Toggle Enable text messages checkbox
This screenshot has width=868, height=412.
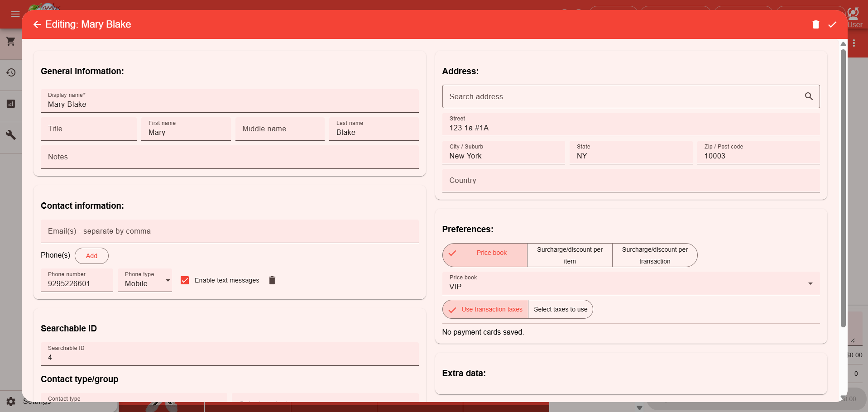point(185,280)
